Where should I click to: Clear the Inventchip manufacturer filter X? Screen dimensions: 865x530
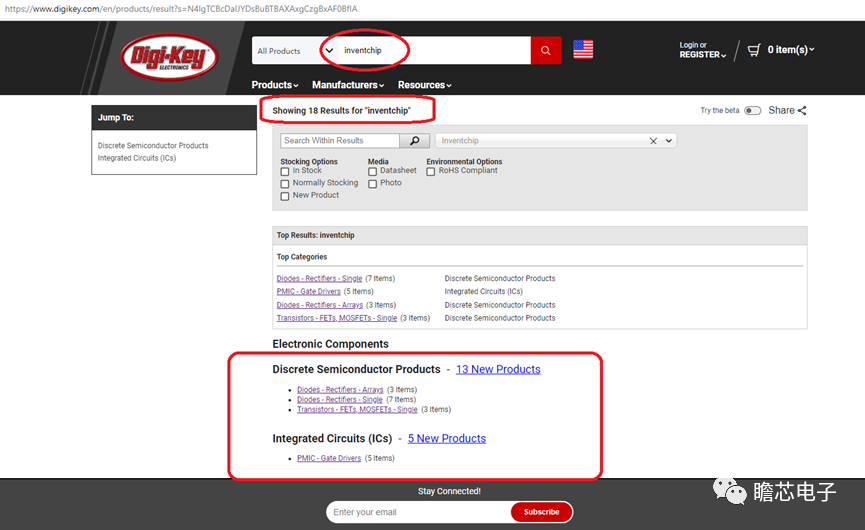(653, 141)
